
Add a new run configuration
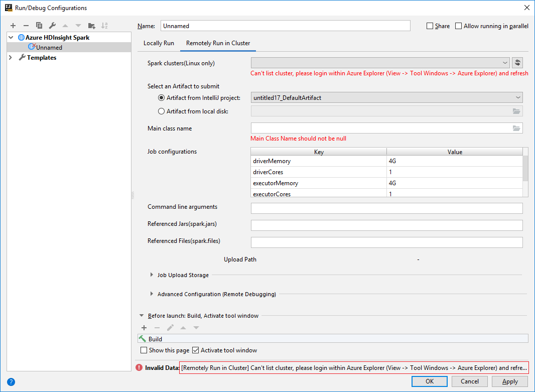(13, 25)
